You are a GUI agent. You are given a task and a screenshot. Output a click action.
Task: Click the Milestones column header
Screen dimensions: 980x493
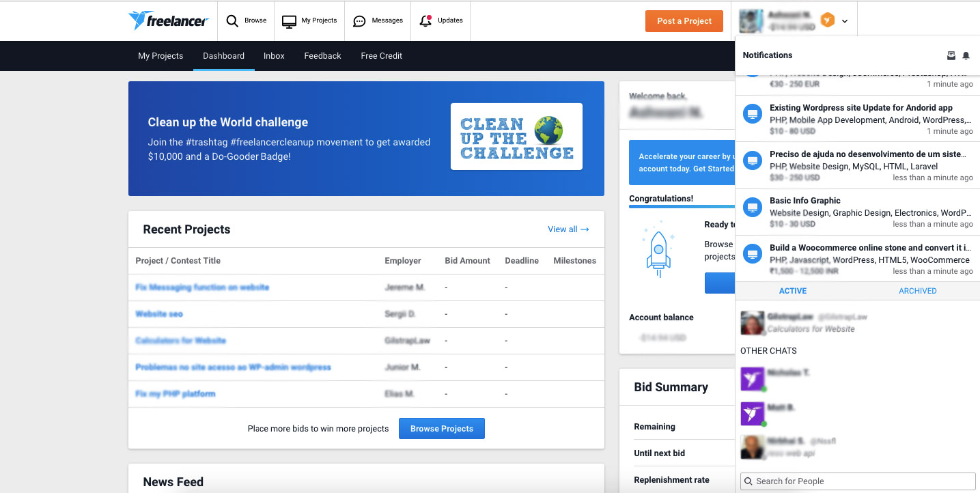(574, 261)
